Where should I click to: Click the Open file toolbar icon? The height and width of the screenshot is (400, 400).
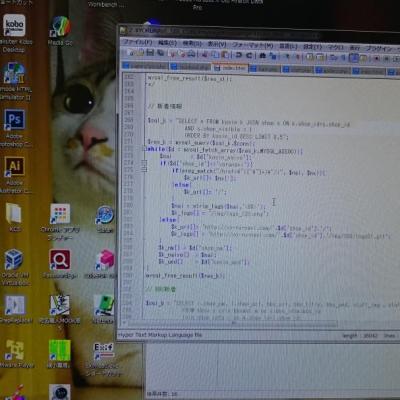(x=141, y=53)
